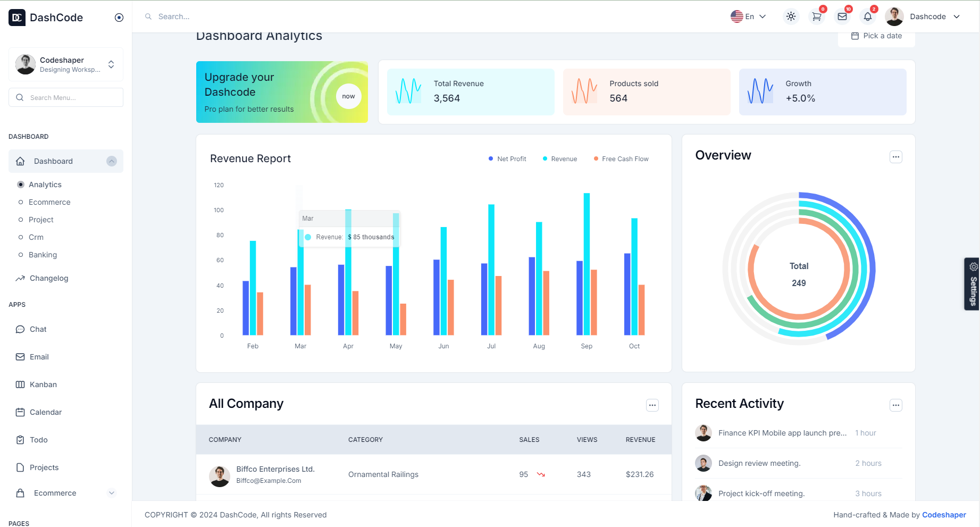This screenshot has height=527, width=980.
Task: Open the notifications bell icon
Action: pos(868,16)
